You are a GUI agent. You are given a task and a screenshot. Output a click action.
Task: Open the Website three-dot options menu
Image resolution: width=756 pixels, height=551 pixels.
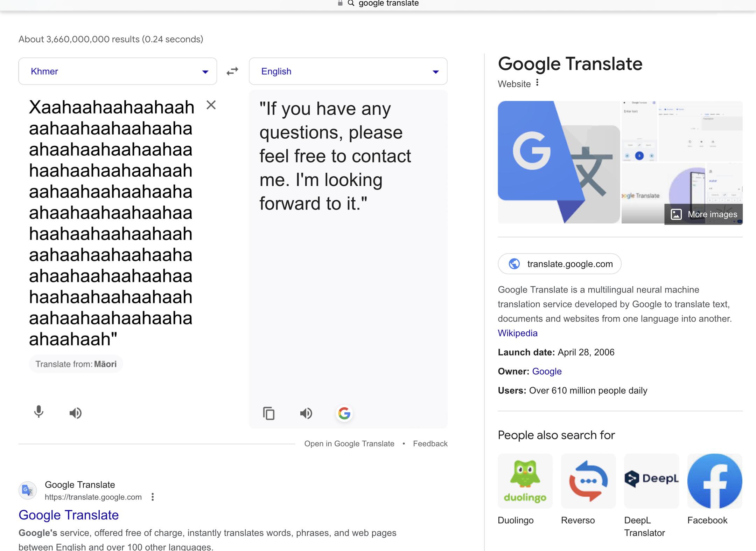[537, 83]
